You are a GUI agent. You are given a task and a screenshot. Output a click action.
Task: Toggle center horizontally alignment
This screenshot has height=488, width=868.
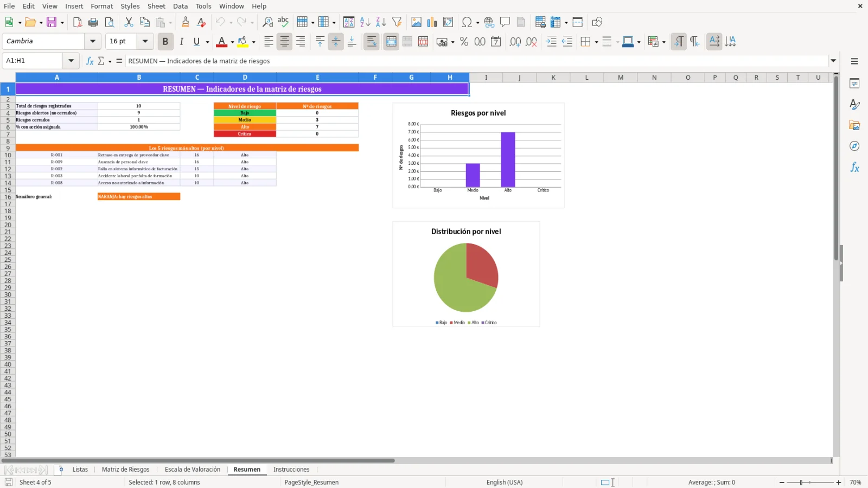284,42
